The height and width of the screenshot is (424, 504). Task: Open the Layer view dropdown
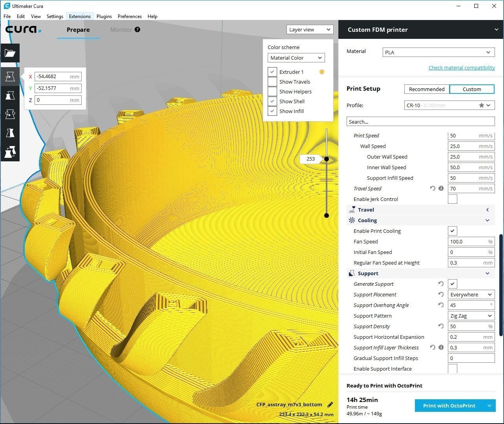(x=310, y=29)
